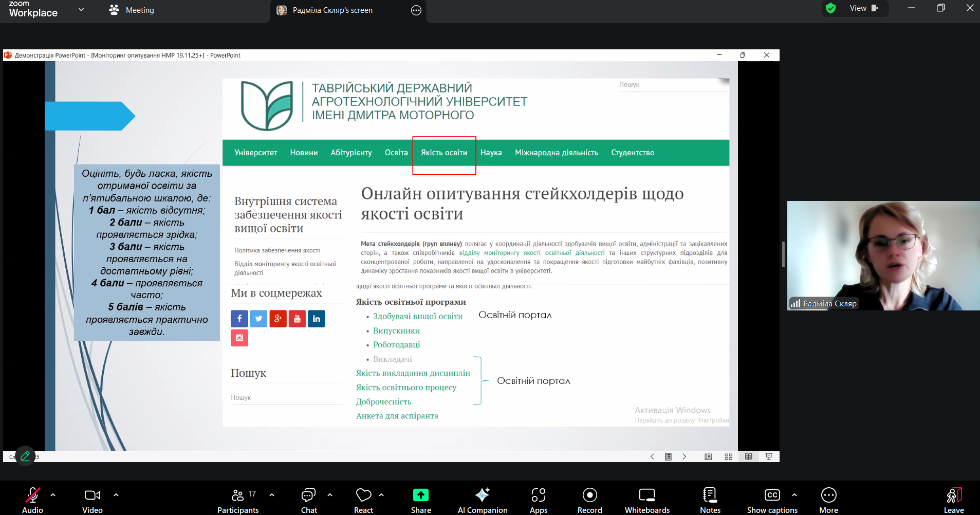Switch to Slide Sorter view

[x=728, y=456]
